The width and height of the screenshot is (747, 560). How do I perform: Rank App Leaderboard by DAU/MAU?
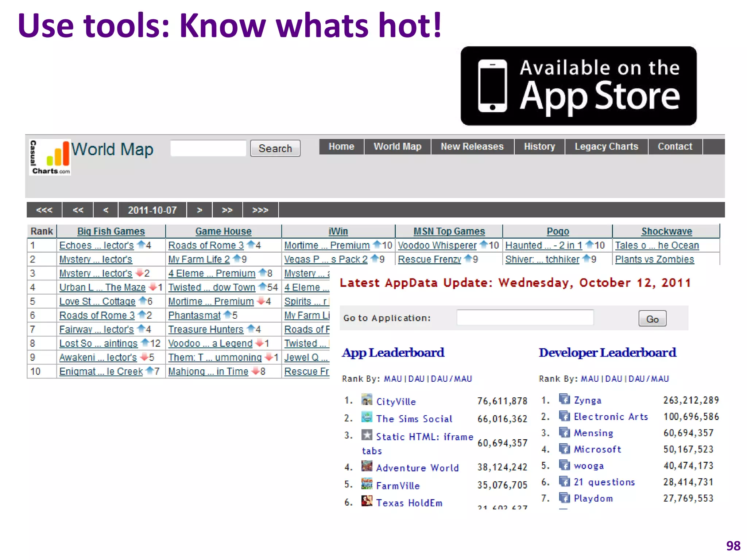452,379
